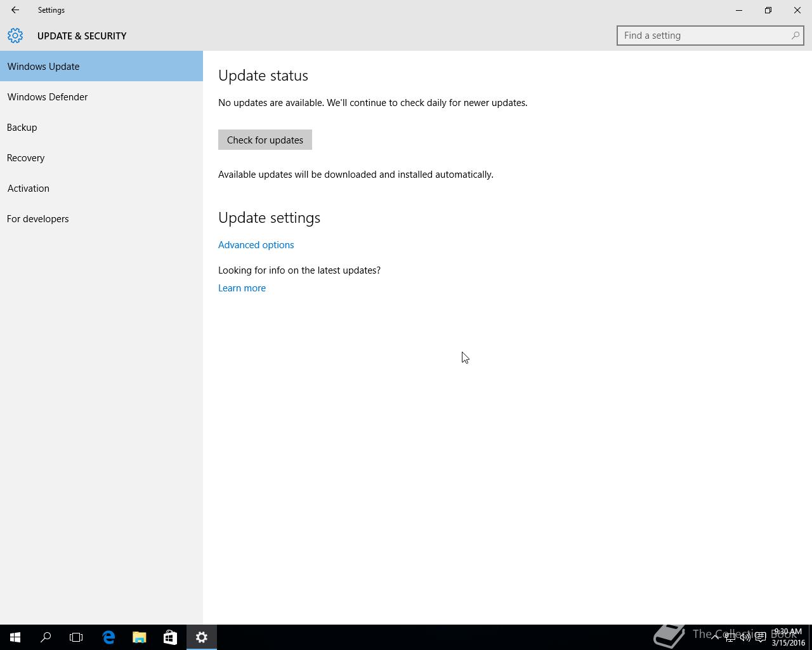Follow the Learn more link
The image size is (812, 650).
click(x=242, y=288)
